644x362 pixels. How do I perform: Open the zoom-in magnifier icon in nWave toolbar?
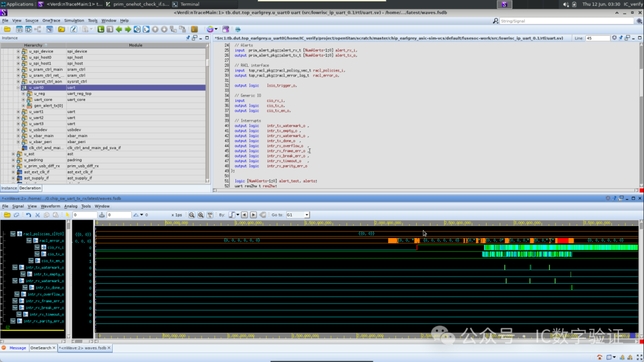coord(200,215)
